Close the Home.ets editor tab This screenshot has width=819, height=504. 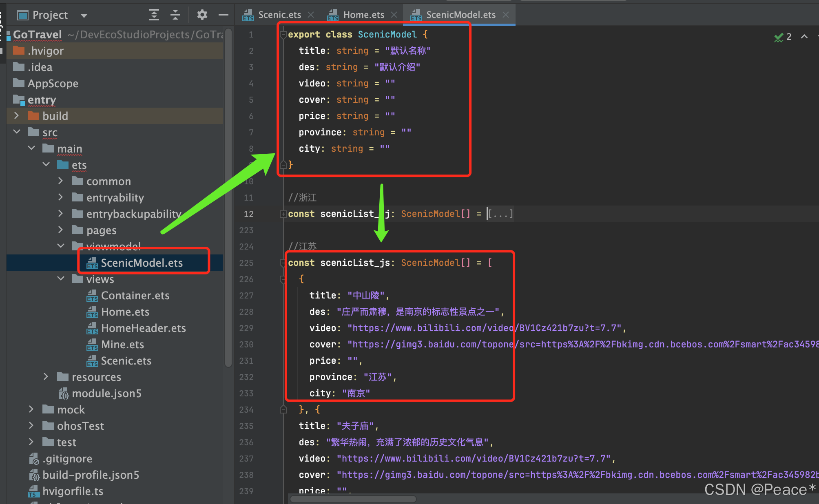click(x=394, y=15)
